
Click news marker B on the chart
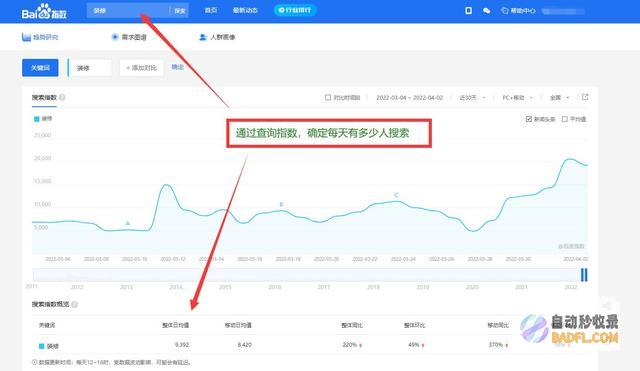[281, 204]
